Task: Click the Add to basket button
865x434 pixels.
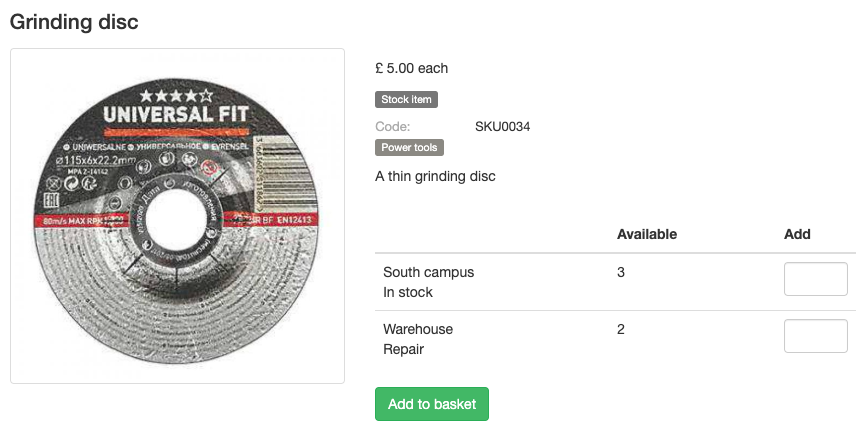Action: click(431, 404)
